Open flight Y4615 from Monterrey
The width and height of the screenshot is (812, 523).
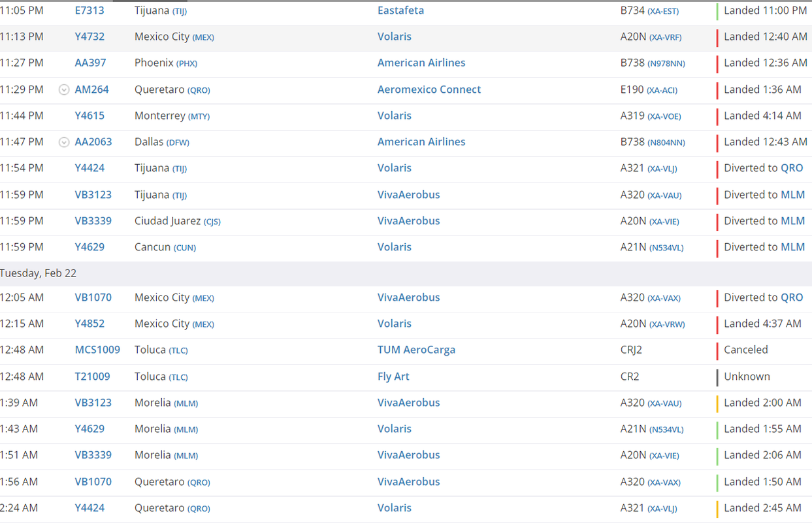[x=89, y=116]
